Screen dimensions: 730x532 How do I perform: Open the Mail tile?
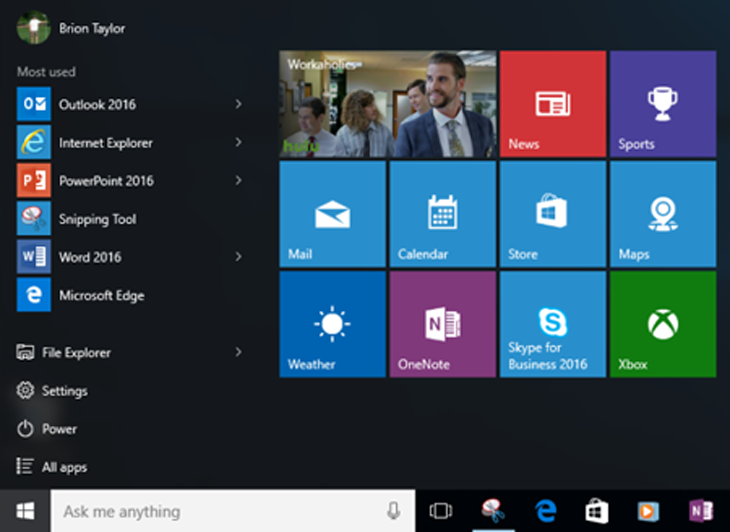[x=332, y=214]
